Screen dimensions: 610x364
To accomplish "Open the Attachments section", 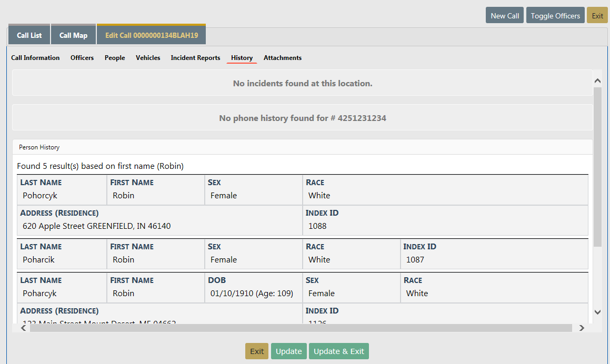I will (283, 58).
